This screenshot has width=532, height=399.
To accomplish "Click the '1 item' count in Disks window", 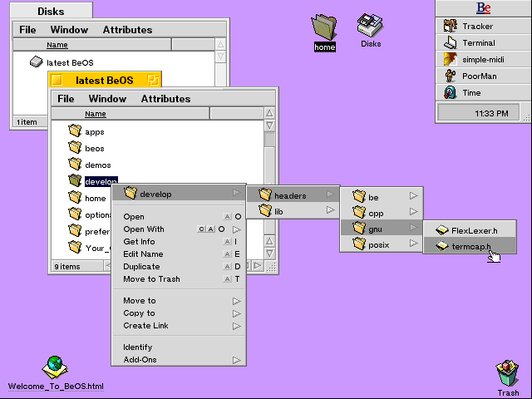I will tap(27, 122).
